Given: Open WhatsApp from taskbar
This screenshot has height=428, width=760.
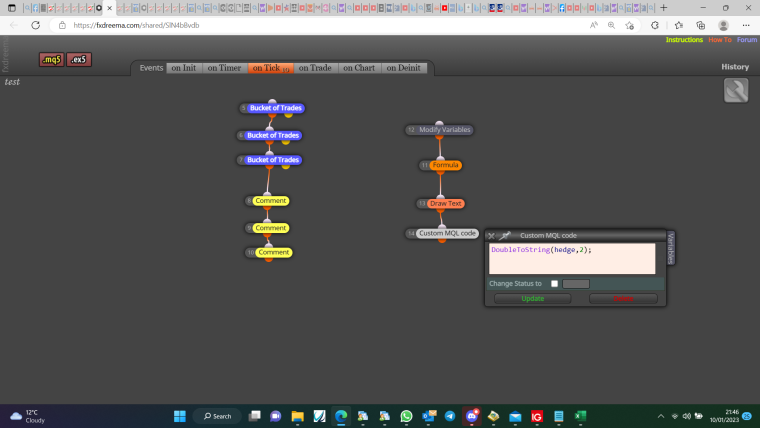Looking at the screenshot, I should (x=406, y=416).
